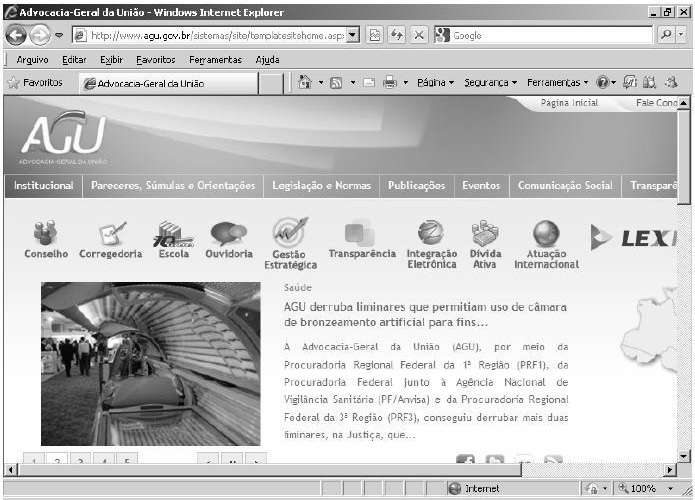Expand the address bar URL dropdown
This screenshot has height=500, width=695.
point(353,35)
